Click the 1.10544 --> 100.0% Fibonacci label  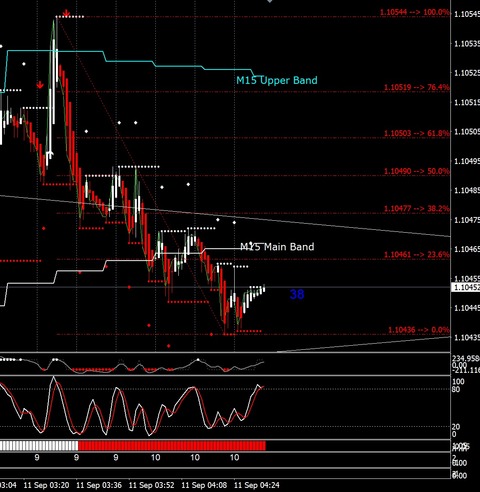tap(415, 12)
